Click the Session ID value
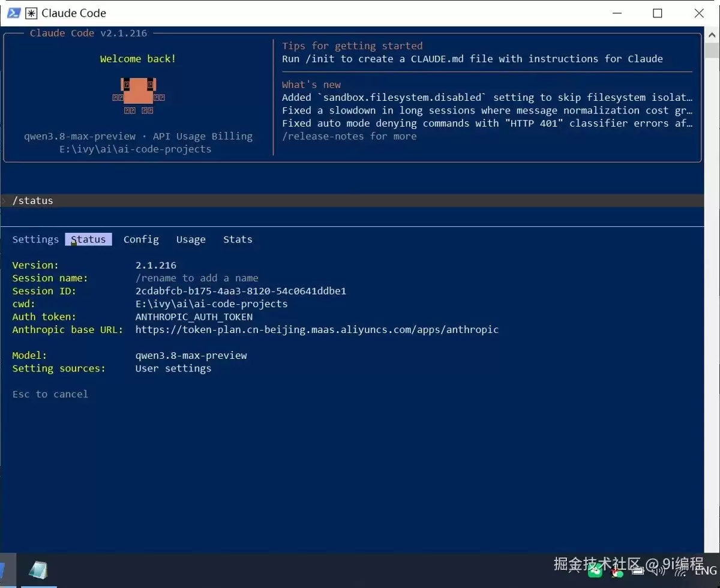Image resolution: width=720 pixels, height=588 pixels. [x=241, y=291]
